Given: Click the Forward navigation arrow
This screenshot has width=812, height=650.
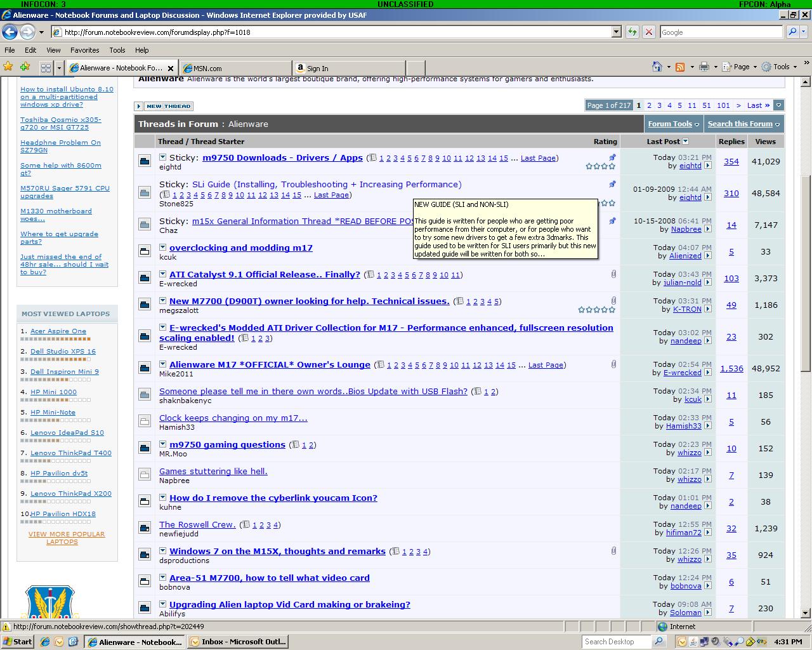Looking at the screenshot, I should click(x=27, y=32).
